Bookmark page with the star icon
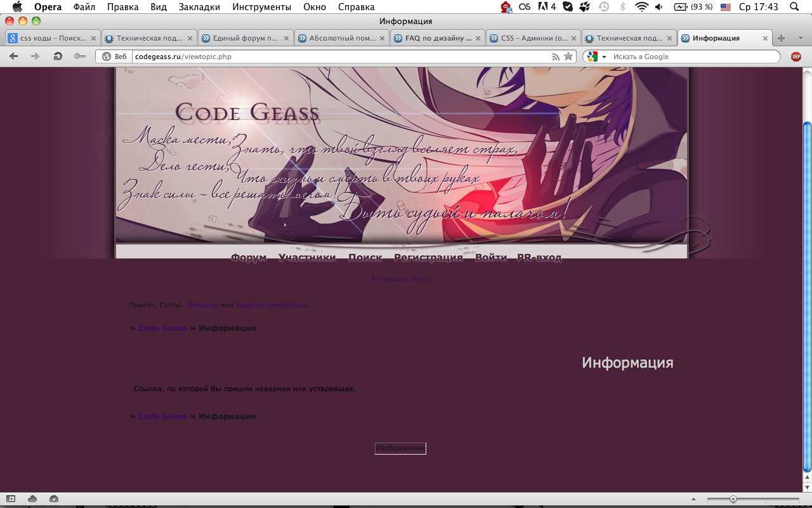 pos(568,57)
